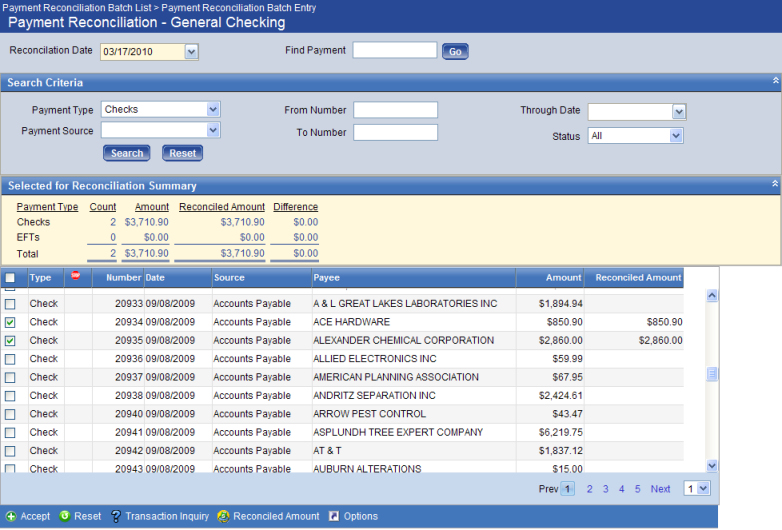Click the red stop flag column header

(x=75, y=277)
